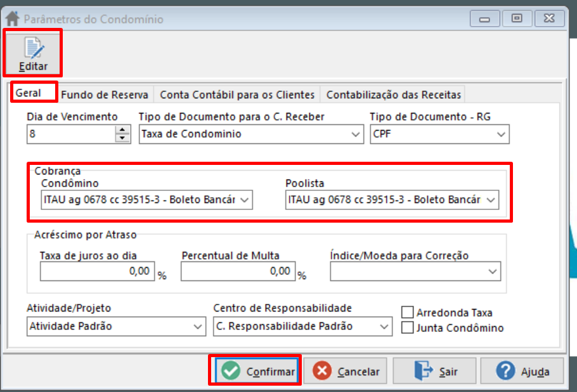Close the Parâmetros do Condomínio window

click(x=549, y=18)
